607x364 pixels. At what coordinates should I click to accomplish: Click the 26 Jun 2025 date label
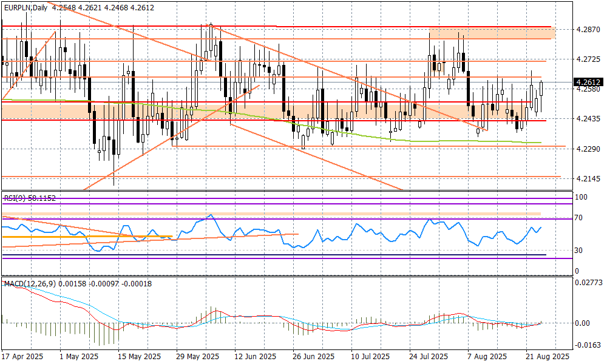point(313,356)
